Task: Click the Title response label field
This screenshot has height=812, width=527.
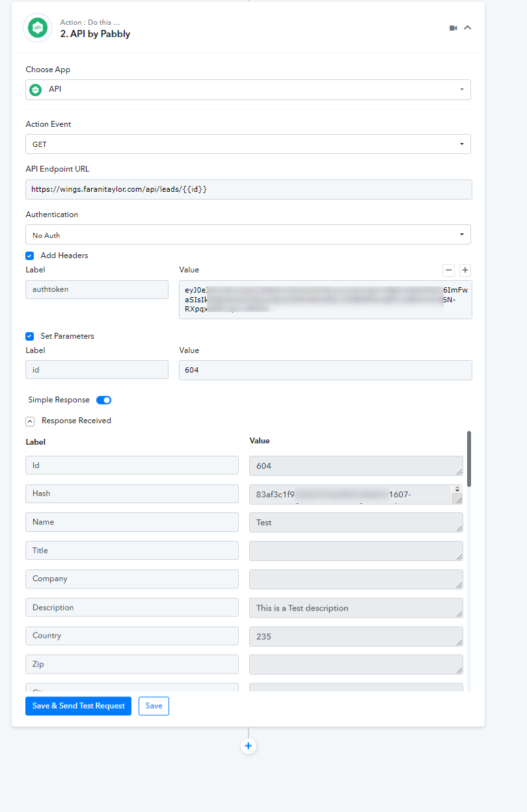Action: coord(132,551)
